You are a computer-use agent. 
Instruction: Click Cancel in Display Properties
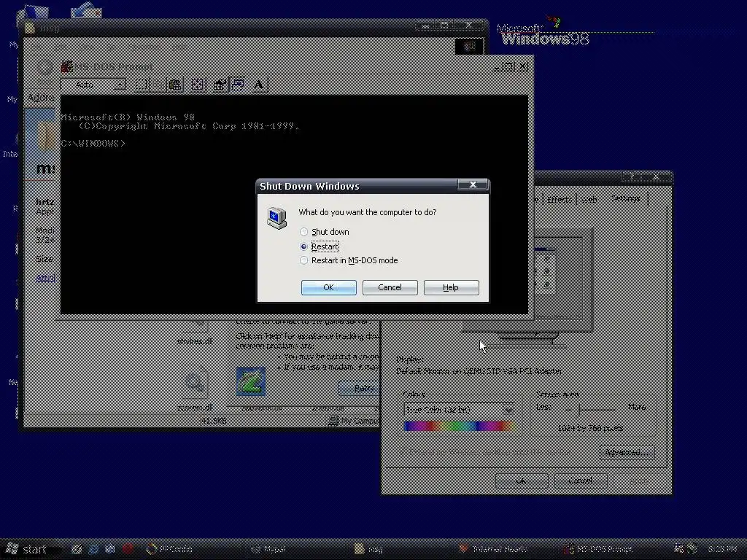581,481
